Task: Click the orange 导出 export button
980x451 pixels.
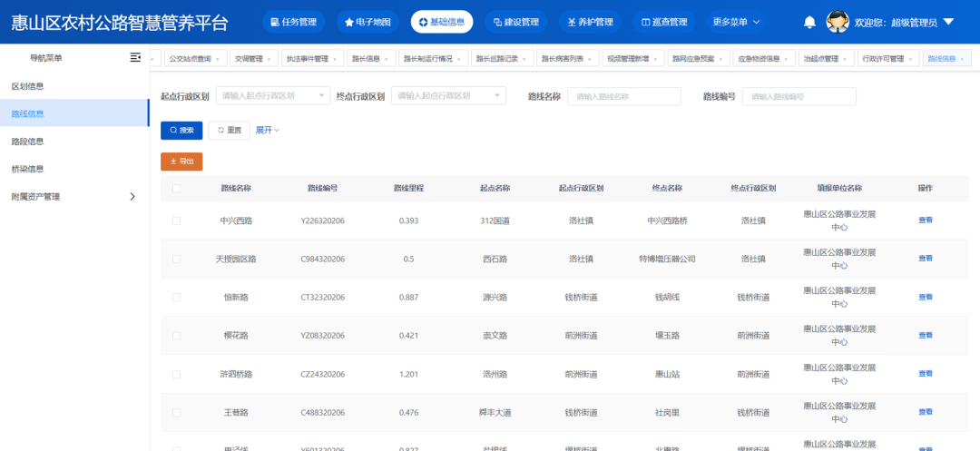Action: point(181,162)
